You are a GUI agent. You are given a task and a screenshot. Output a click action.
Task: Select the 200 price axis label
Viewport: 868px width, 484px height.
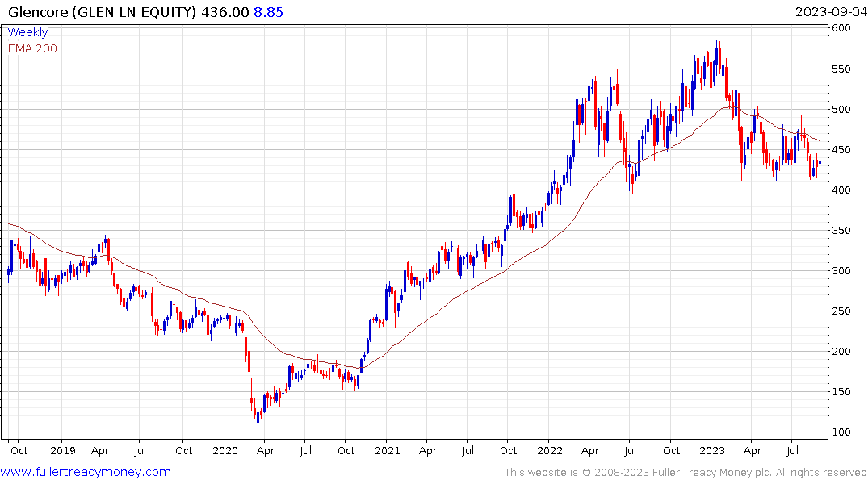[x=841, y=352]
